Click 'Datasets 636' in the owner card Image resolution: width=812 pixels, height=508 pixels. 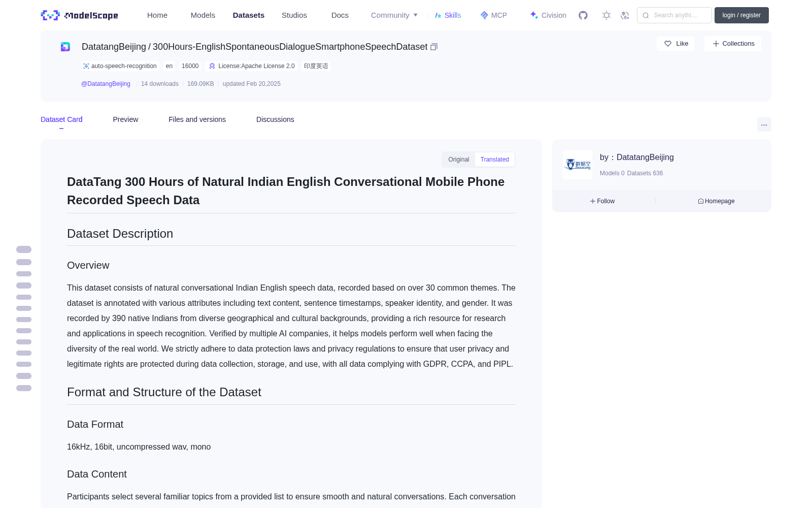tap(645, 173)
